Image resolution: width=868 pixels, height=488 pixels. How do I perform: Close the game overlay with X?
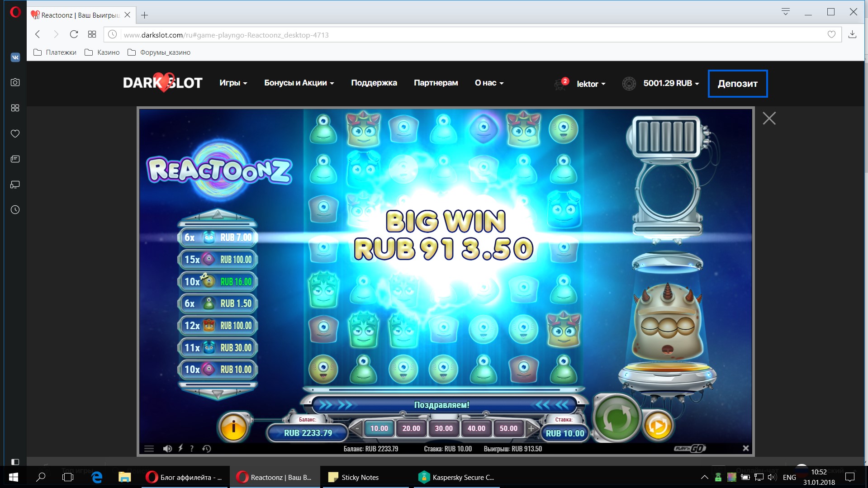click(x=769, y=118)
